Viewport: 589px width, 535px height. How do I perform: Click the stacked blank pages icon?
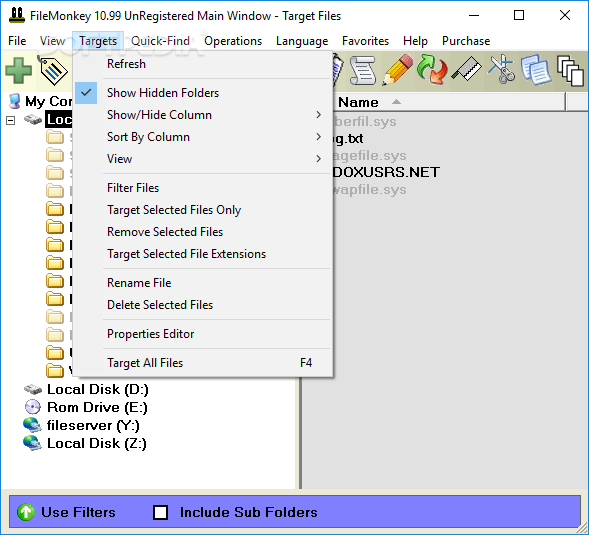click(x=571, y=71)
